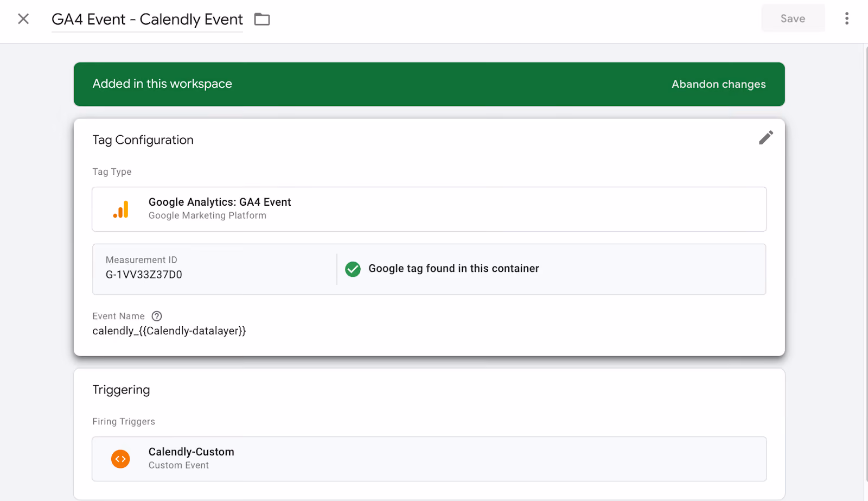Viewport: 868px width, 501px height.
Task: Click the green checkmark status icon
Action: [353, 269]
